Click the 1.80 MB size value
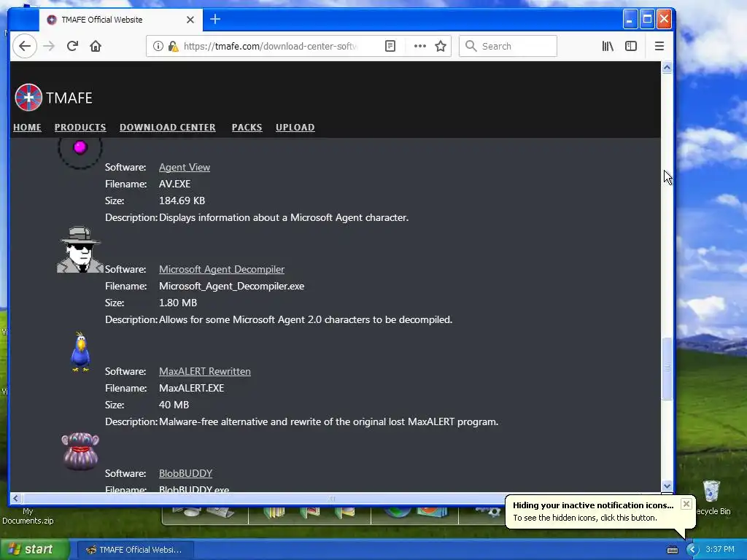 pyautogui.click(x=178, y=303)
